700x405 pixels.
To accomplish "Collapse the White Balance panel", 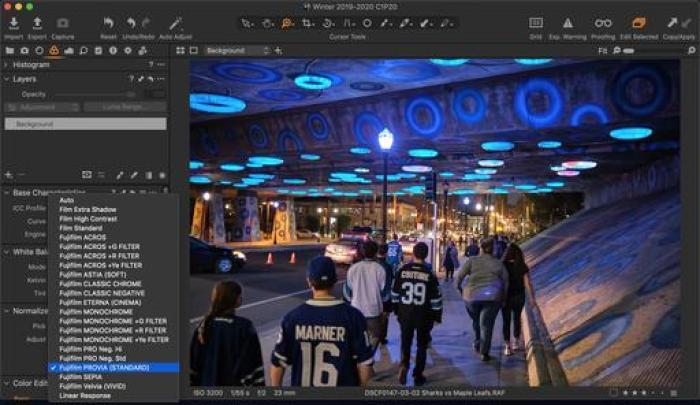I will [6, 252].
